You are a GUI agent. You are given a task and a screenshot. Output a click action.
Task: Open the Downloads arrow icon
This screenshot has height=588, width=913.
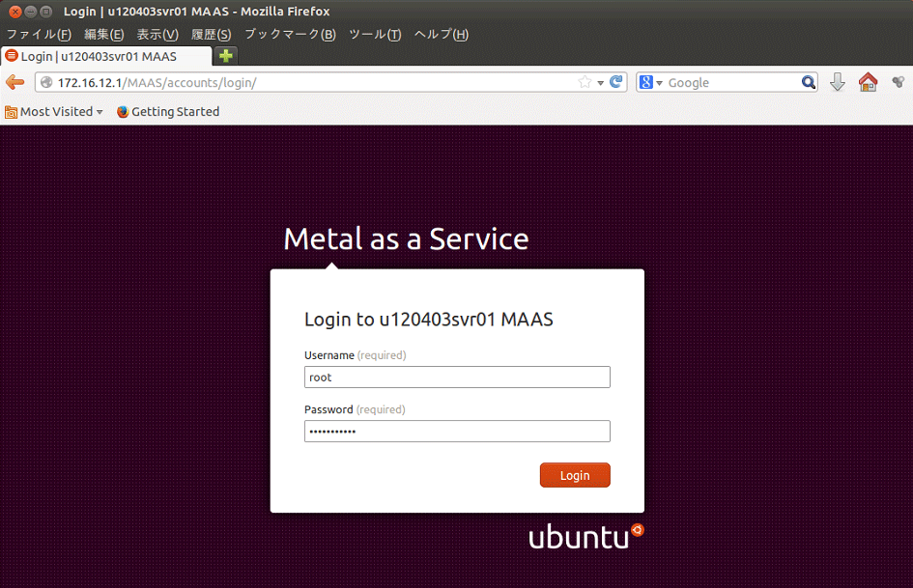click(838, 82)
